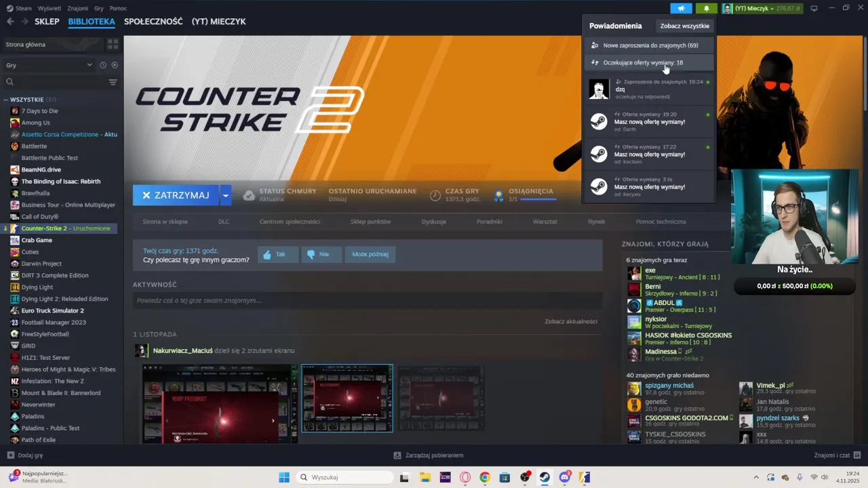Open downloads manager 'Zarządzaj pobieraniem'

point(428,455)
